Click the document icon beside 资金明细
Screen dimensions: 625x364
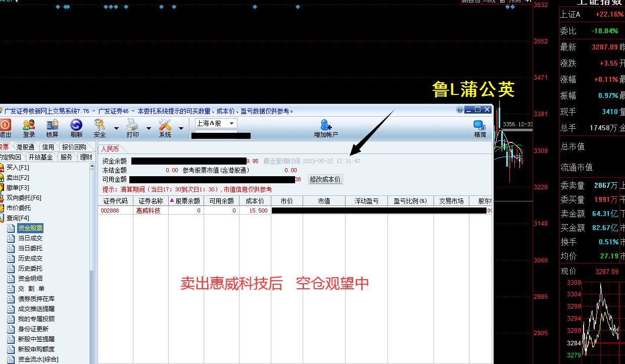(x=11, y=279)
